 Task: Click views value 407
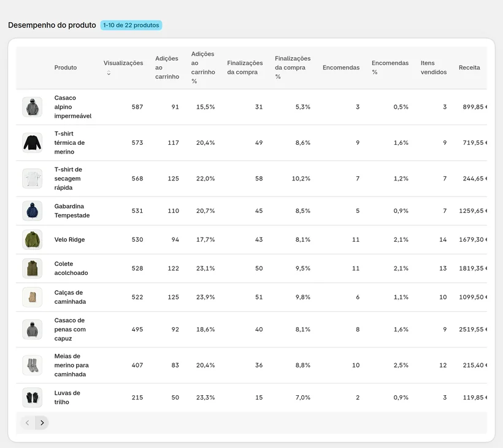137,365
